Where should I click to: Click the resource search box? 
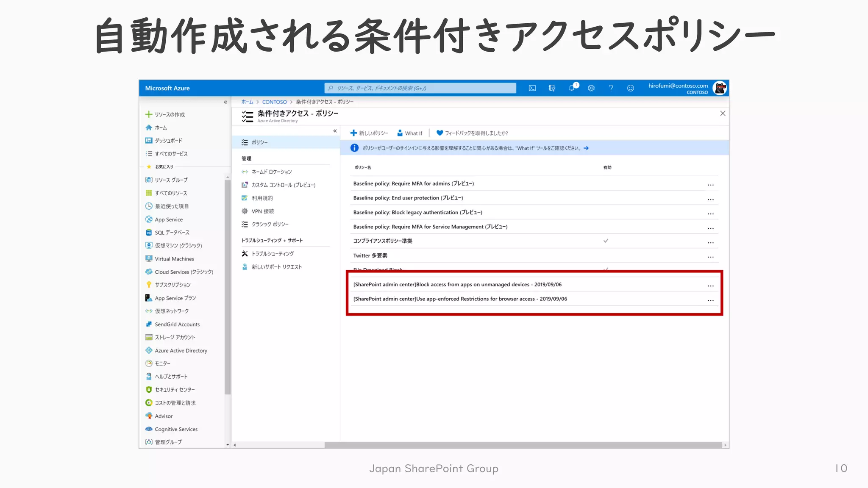tap(420, 88)
